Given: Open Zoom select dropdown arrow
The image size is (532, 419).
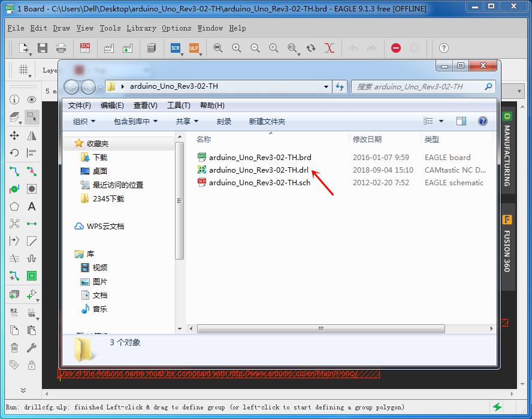Looking at the screenshot, I should [x=298, y=55].
